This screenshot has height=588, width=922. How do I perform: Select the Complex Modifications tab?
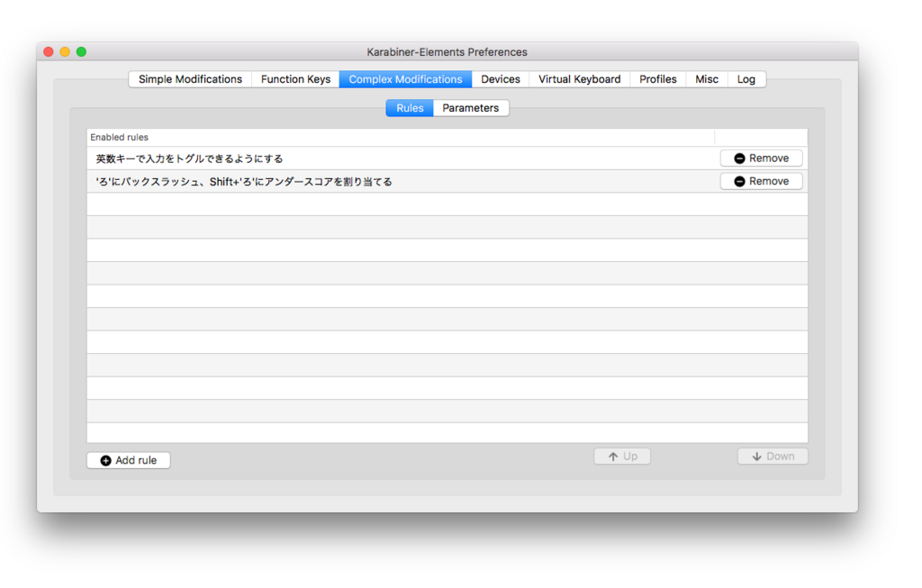click(x=405, y=79)
